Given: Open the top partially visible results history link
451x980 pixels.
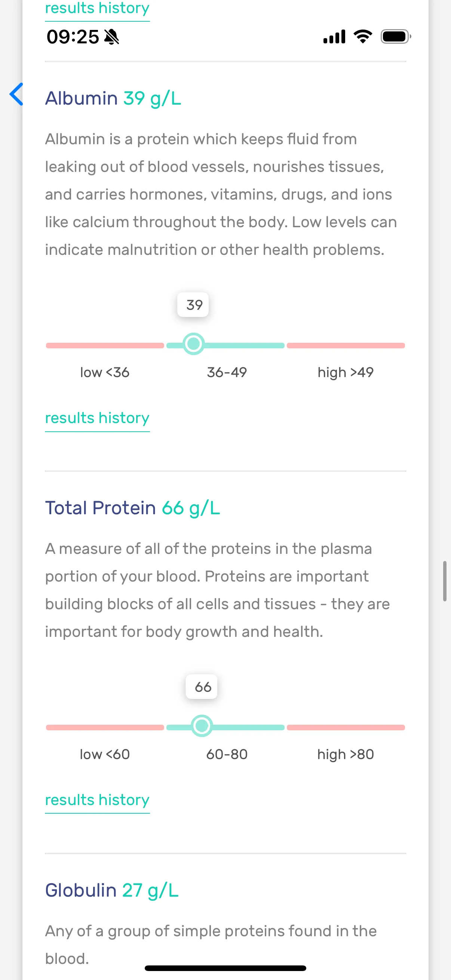Looking at the screenshot, I should pos(98,9).
